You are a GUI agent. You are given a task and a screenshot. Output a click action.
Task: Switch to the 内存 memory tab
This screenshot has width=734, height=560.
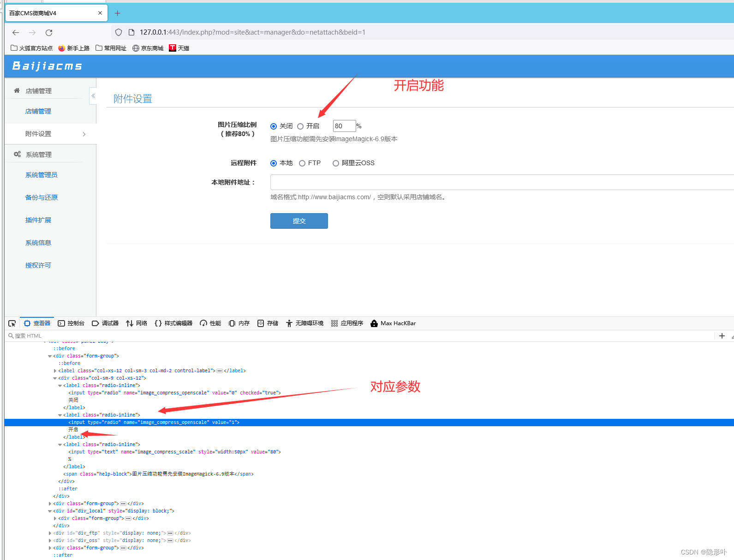pos(239,323)
